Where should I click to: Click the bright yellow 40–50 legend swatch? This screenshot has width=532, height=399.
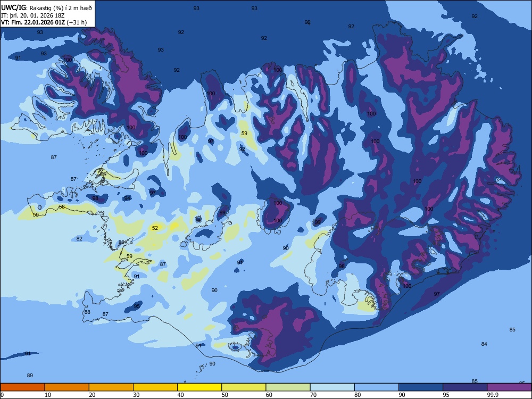pos(199,387)
